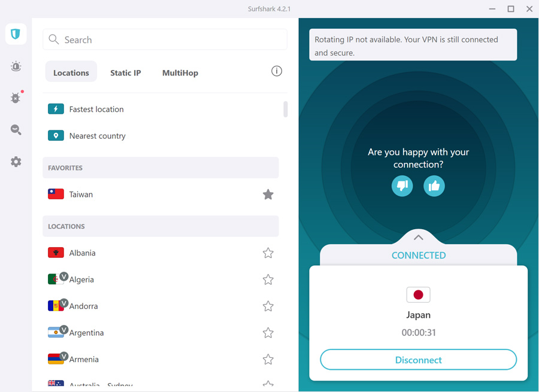Click the search magnifier icon in search field
This screenshot has height=392, width=539.
click(54, 39)
